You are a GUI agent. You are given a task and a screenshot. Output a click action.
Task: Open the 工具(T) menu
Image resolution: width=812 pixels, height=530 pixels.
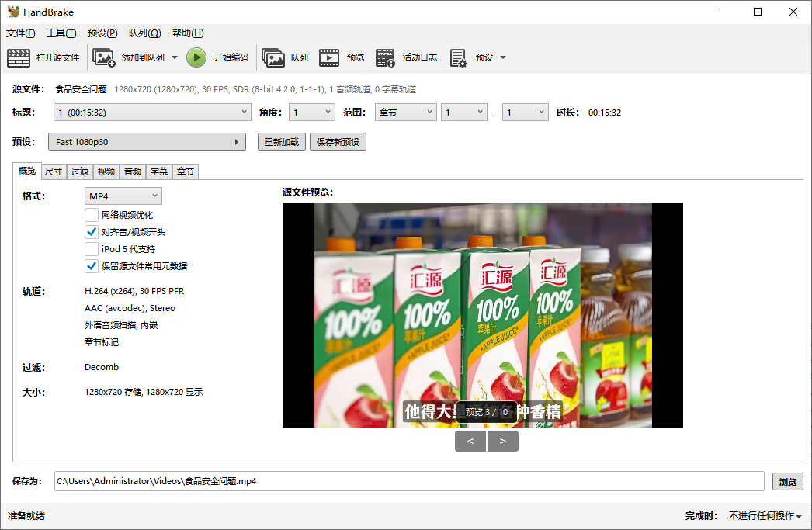61,33
